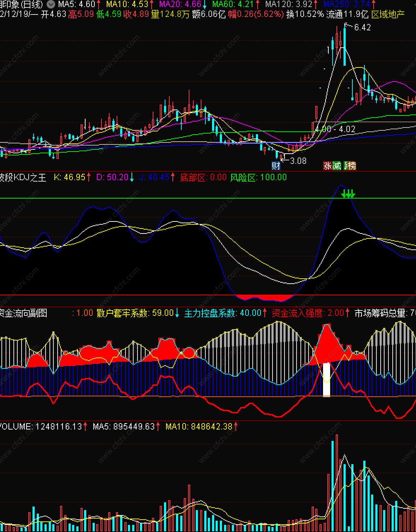Viewport: 416px width, 532px height.
Task: Click the red 涨 event marker
Action: [328, 165]
